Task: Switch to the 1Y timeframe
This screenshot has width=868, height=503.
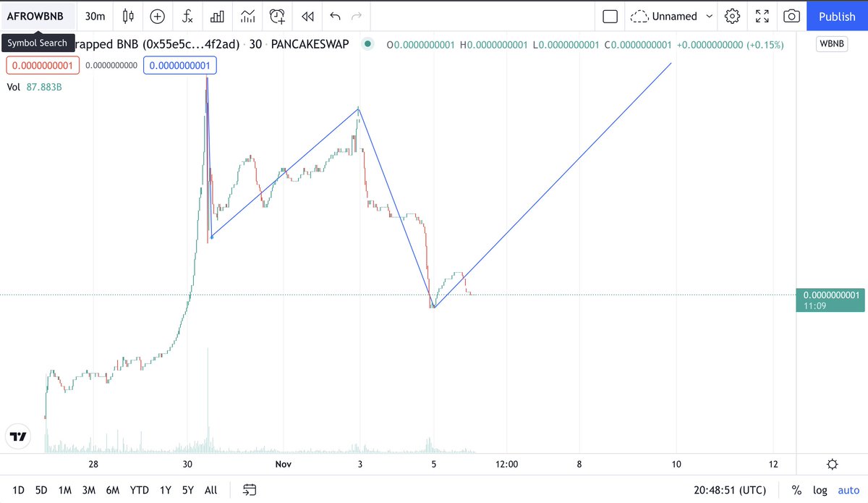Action: pos(164,490)
